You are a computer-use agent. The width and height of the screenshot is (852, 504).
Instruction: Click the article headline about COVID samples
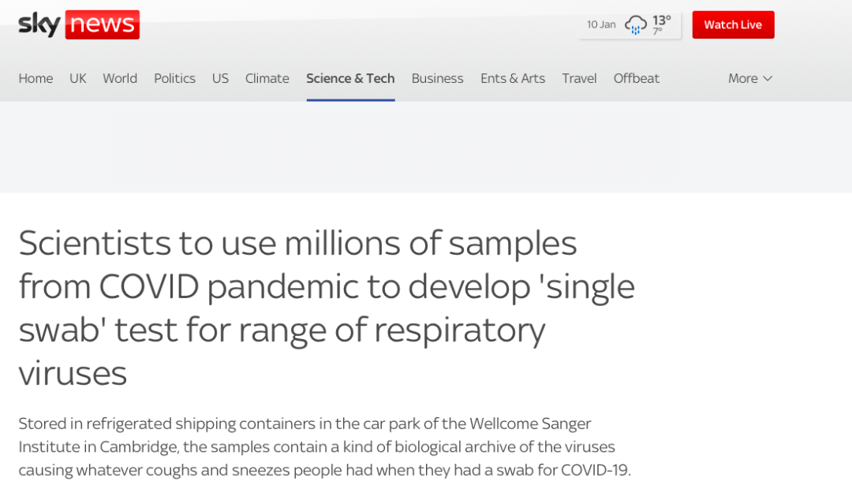pos(327,308)
